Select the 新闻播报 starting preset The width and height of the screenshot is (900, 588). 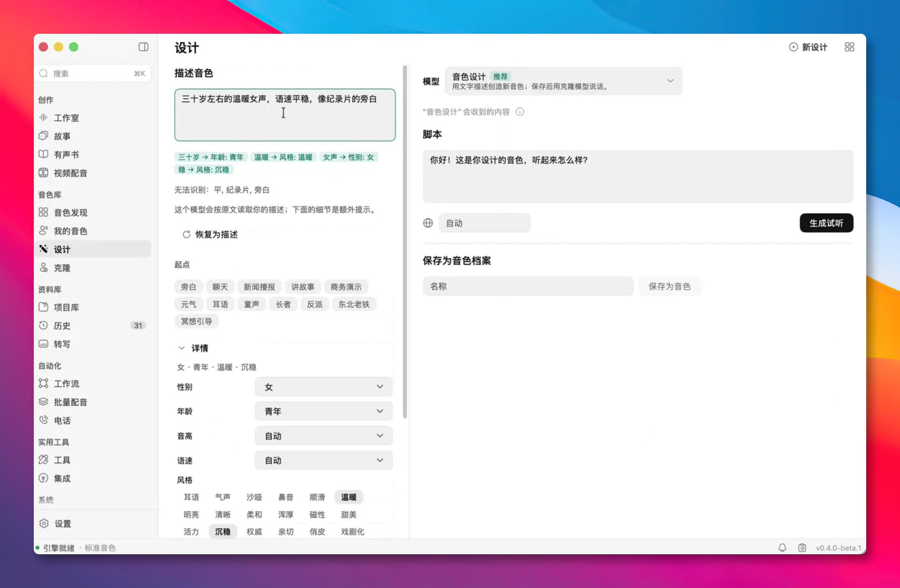pyautogui.click(x=259, y=287)
